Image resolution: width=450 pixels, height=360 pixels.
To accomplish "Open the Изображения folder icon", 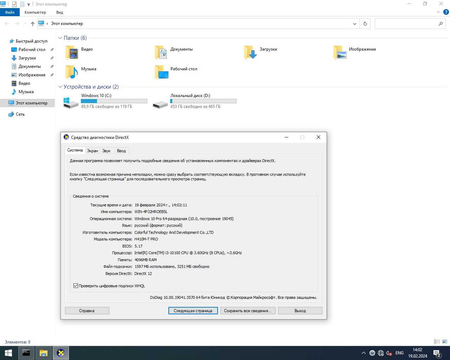I will tap(340, 52).
